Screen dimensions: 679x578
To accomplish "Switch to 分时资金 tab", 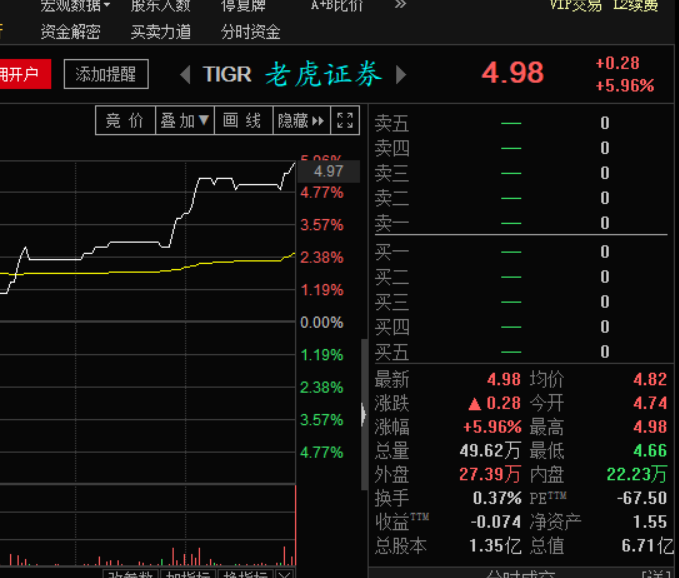I will tap(251, 32).
